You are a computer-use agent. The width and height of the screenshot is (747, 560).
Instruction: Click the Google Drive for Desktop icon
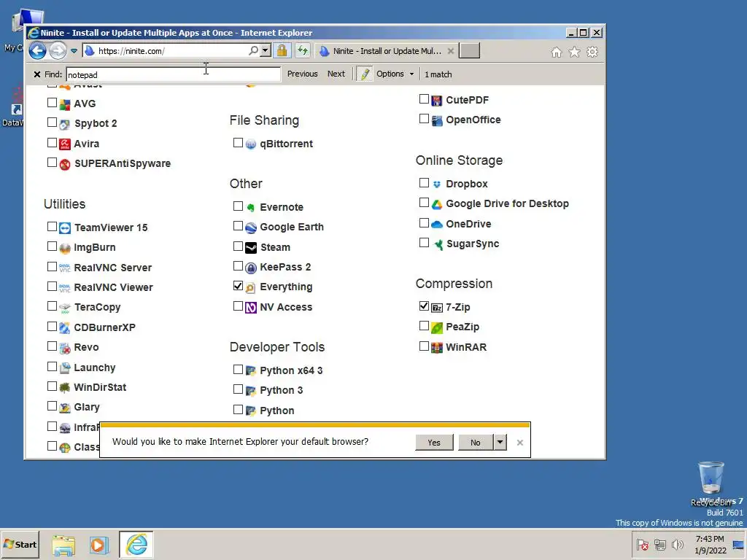point(437,204)
